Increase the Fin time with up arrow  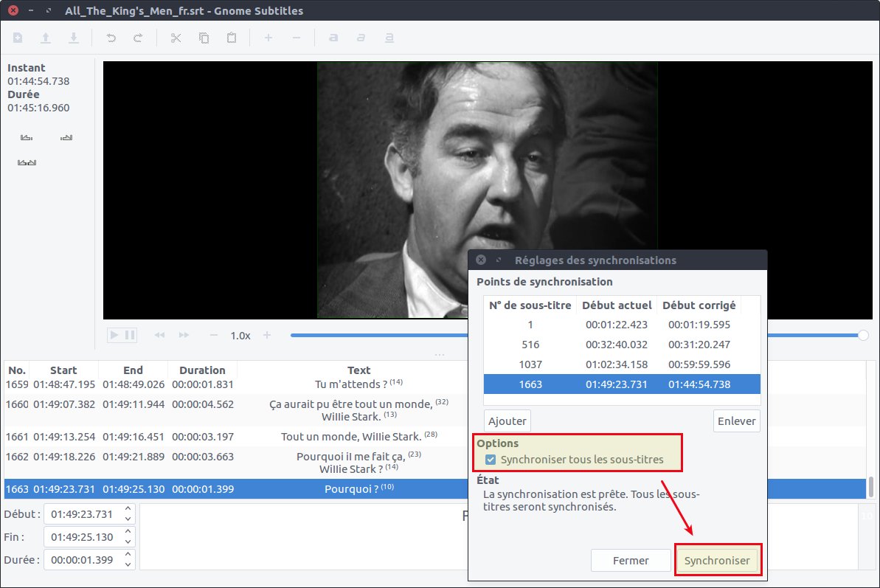[128, 531]
